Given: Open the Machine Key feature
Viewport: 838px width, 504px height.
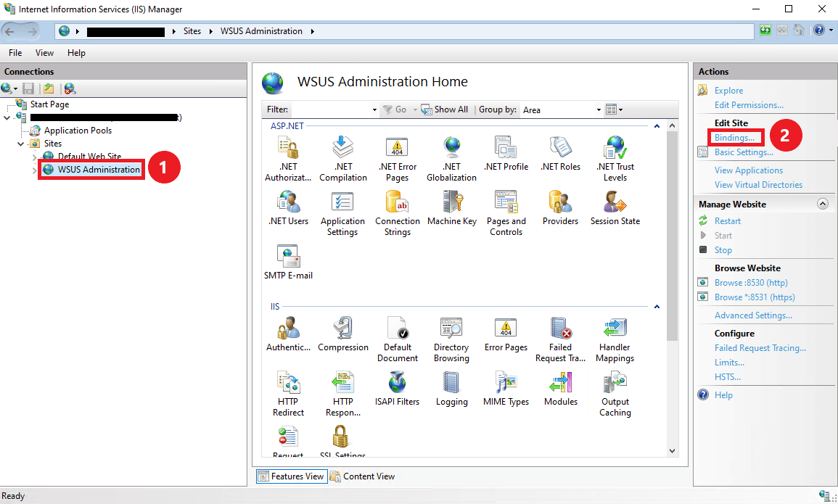Looking at the screenshot, I should pyautogui.click(x=451, y=207).
